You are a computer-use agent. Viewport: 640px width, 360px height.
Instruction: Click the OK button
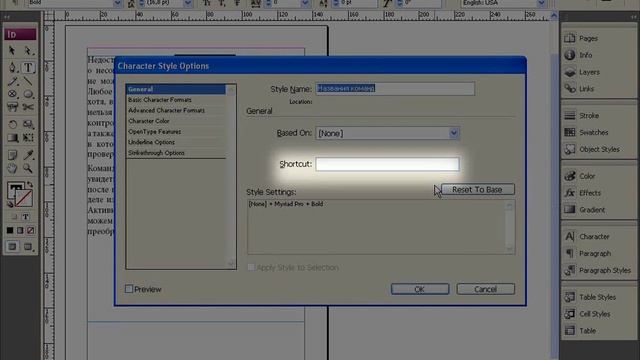(x=420, y=289)
